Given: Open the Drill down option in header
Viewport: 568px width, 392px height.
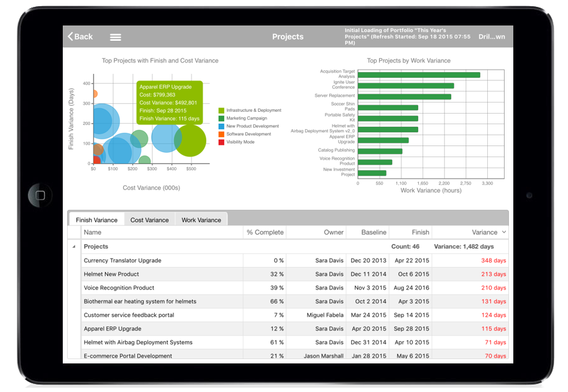Looking at the screenshot, I should 491,37.
